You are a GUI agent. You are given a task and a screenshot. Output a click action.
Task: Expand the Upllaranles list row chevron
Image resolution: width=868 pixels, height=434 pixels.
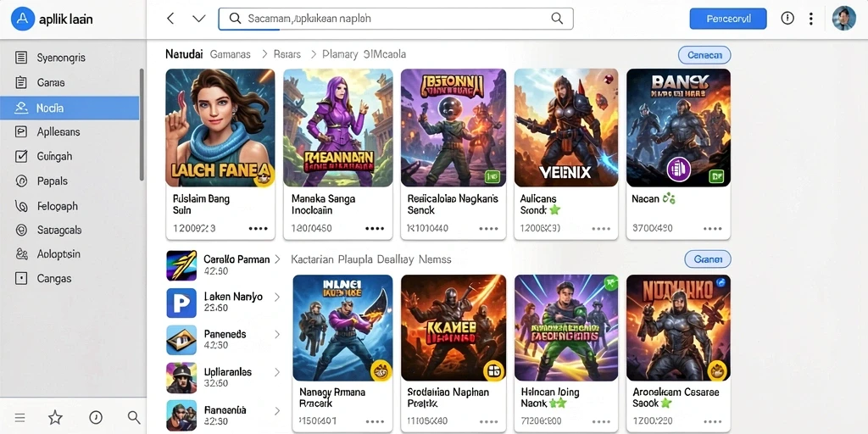coord(277,373)
